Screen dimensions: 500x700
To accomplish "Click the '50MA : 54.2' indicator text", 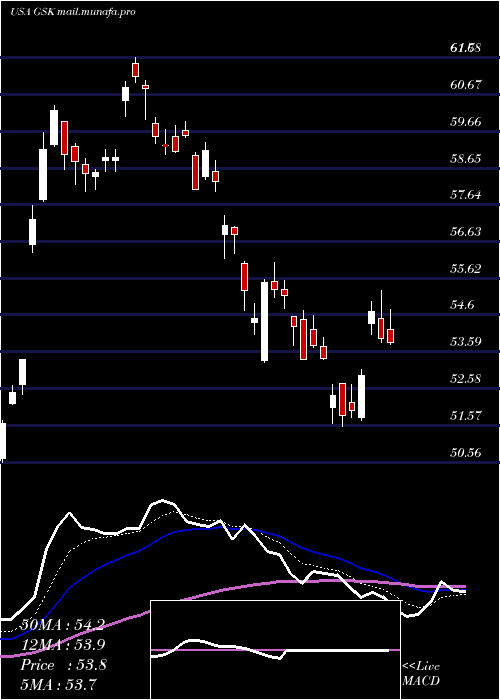I will pos(62,625).
